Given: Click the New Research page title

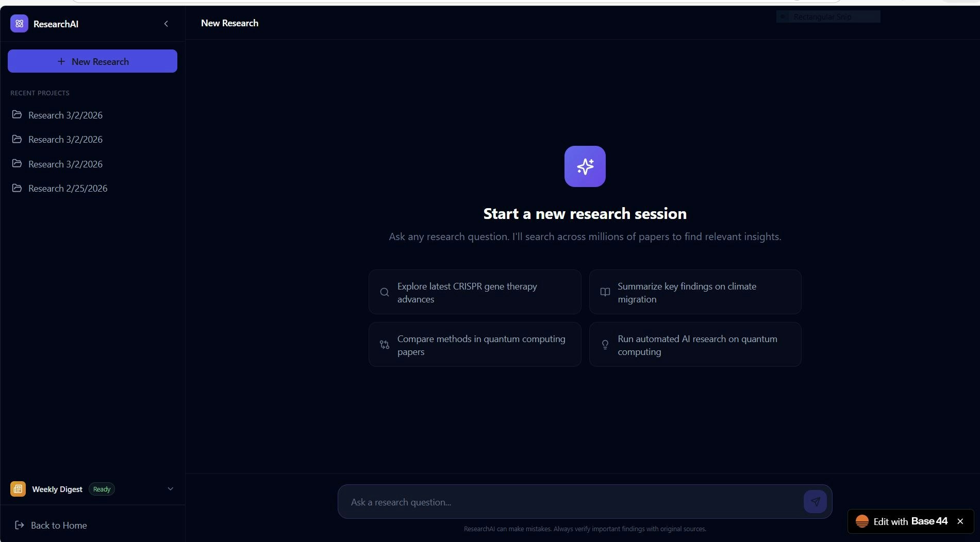Looking at the screenshot, I should (x=229, y=23).
